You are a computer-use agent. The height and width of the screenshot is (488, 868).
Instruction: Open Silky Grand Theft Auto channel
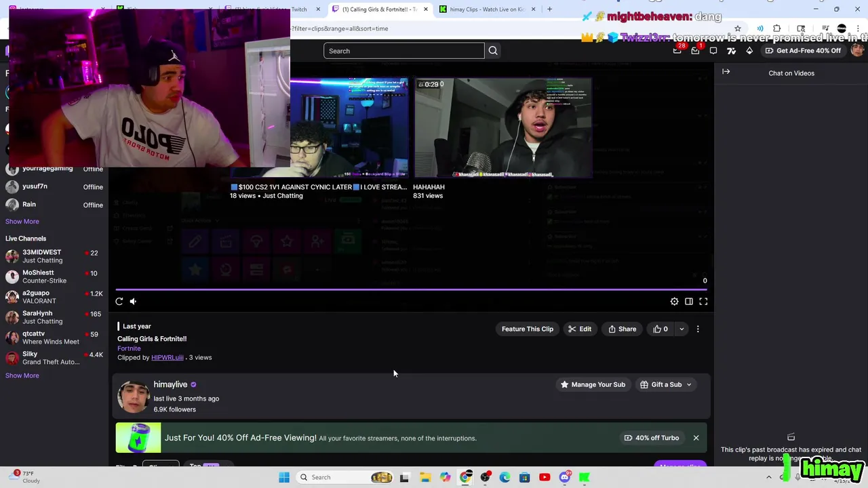point(54,358)
